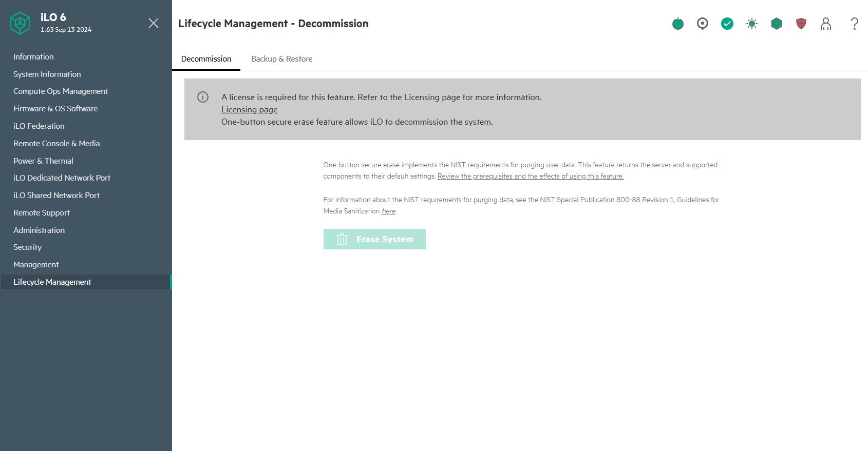Open iLO Dedicated Network Port
868x451 pixels.
coord(62,178)
